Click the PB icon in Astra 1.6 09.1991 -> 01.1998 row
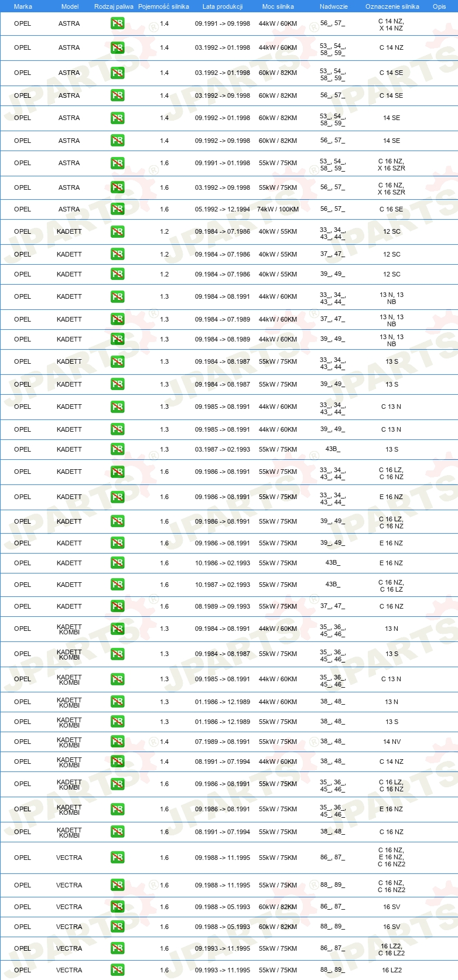The image size is (458, 980). click(x=117, y=163)
